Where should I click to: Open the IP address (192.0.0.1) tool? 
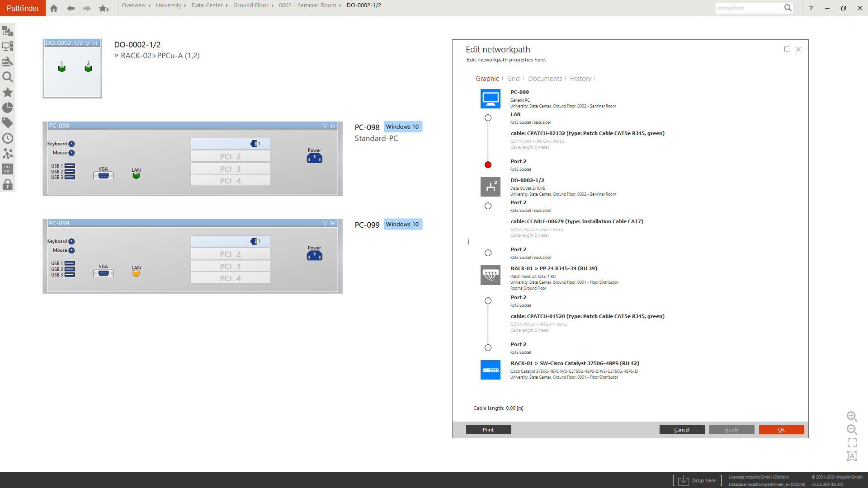point(8,169)
